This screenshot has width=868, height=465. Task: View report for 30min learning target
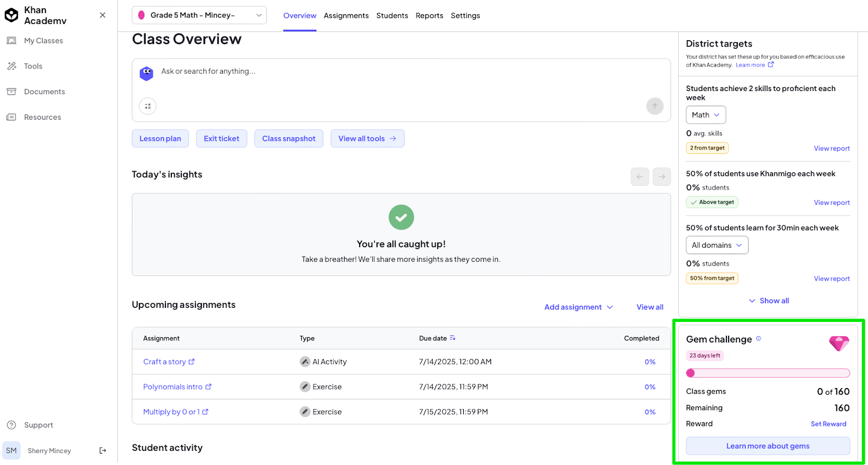[x=832, y=279]
